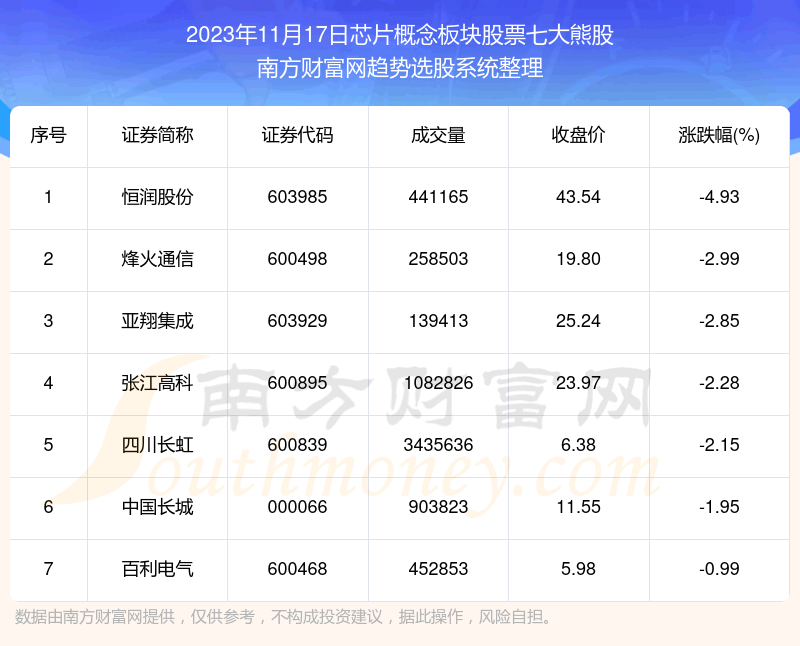Click volume value 441165
This screenshot has width=800, height=646.
pyautogui.click(x=438, y=197)
